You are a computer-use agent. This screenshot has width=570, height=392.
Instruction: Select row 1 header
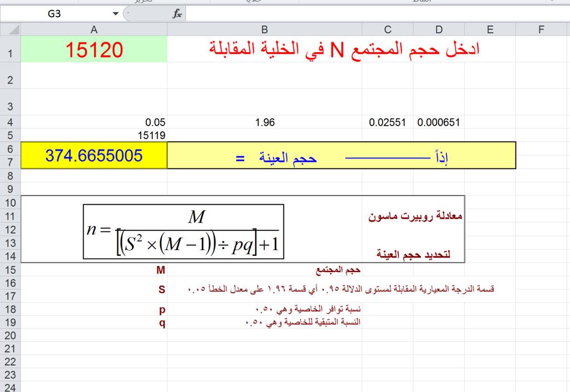pyautogui.click(x=10, y=49)
